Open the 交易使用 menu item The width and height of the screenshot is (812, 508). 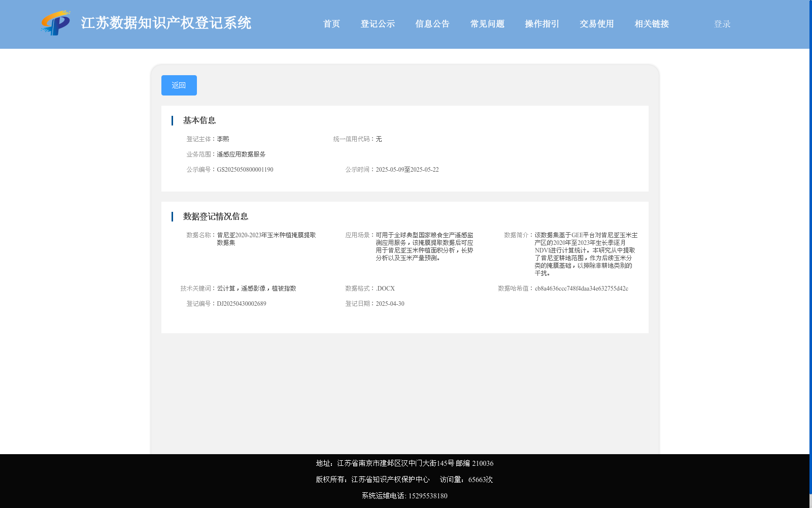pyautogui.click(x=597, y=24)
